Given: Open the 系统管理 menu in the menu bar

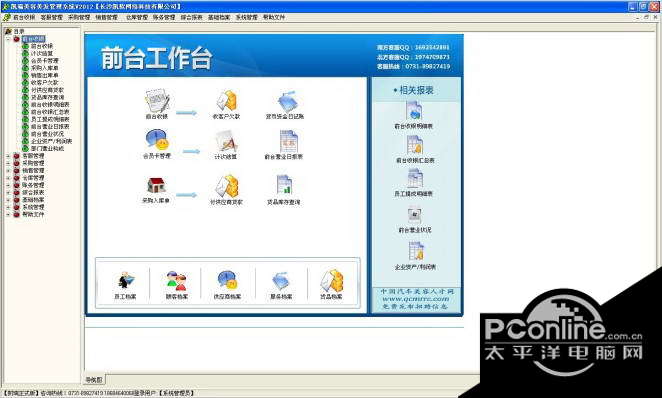Looking at the screenshot, I should pyautogui.click(x=246, y=17).
